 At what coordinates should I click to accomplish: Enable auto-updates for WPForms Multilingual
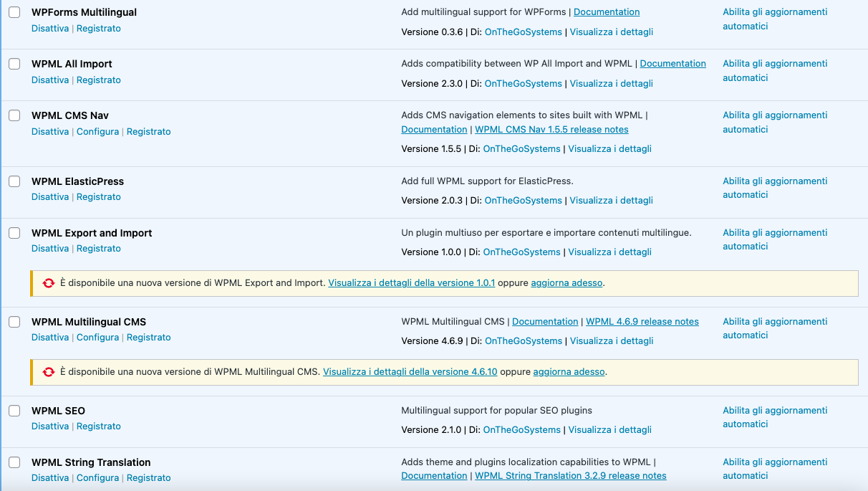coord(775,19)
